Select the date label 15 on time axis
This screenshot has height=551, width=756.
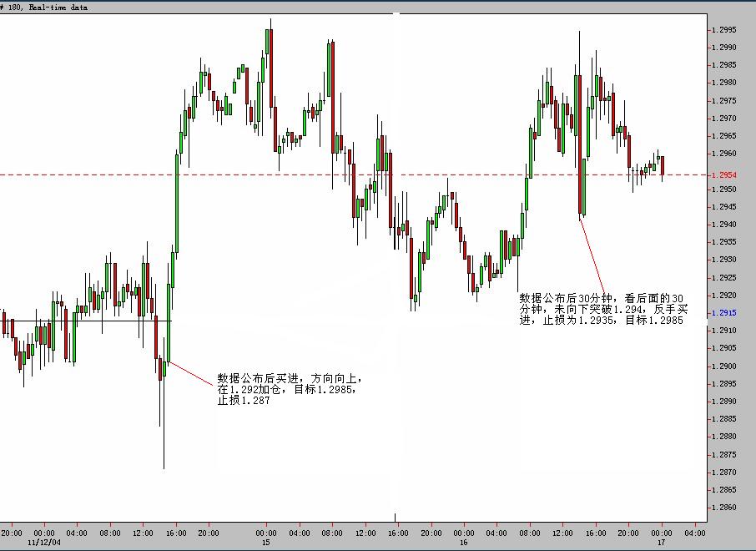[x=266, y=543]
